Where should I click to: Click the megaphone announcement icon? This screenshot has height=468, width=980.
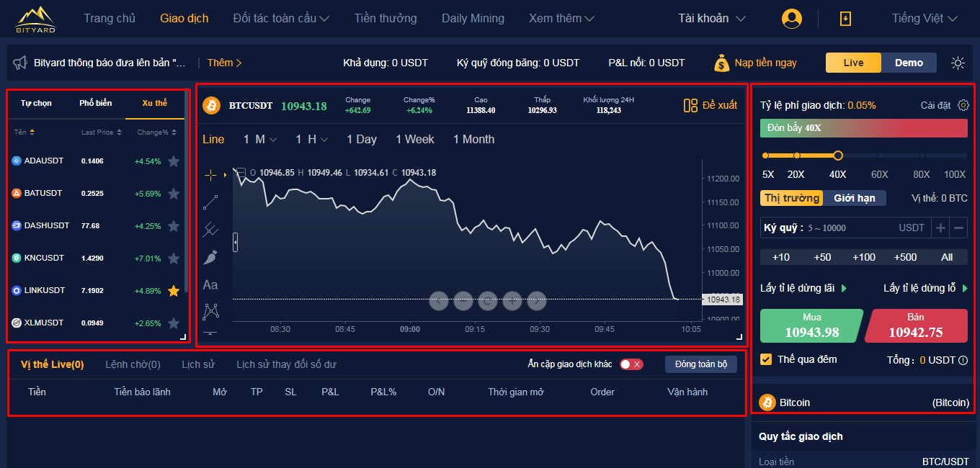coord(20,63)
